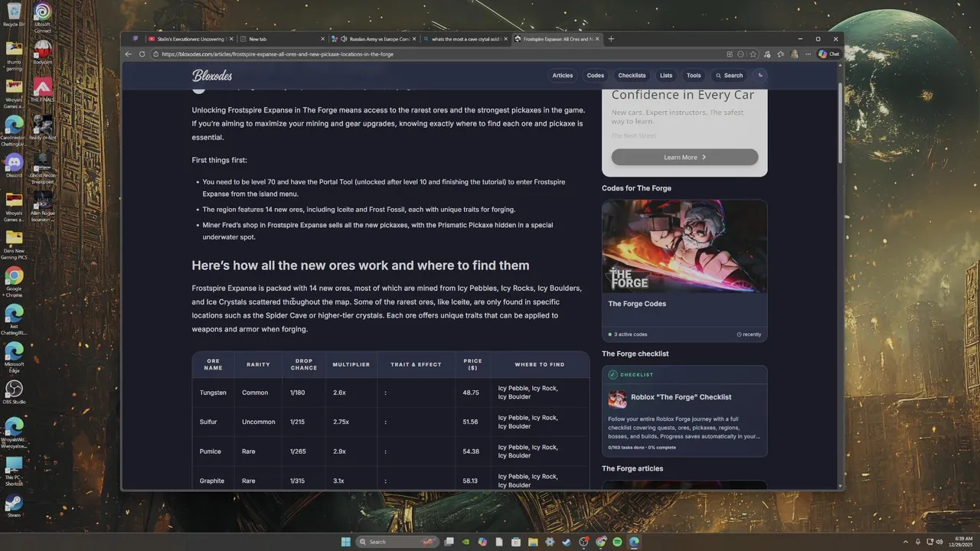
Task: Switch to Russian Army vs Europe tab
Action: [374, 39]
